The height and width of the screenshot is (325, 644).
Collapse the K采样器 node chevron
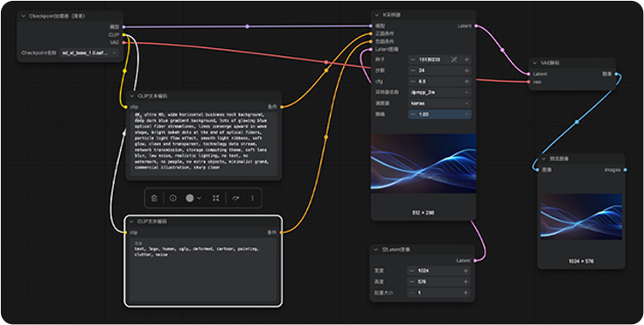pos(377,15)
